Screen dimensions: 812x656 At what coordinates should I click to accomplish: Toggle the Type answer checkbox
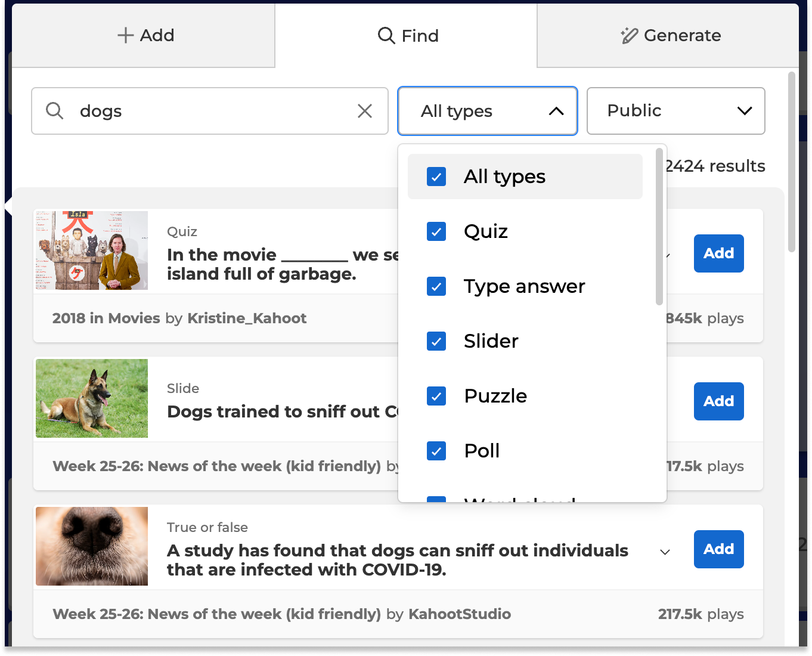[x=436, y=286]
